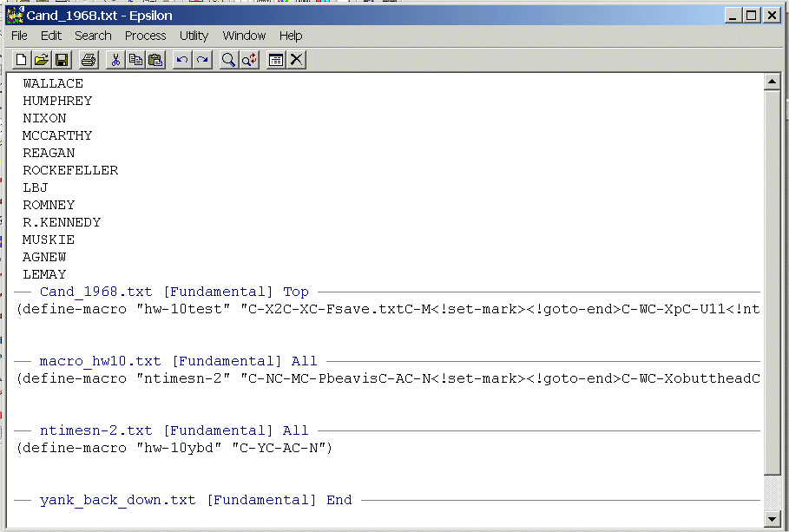Click the dialog window icon in the toolbar
This screenshot has width=789, height=532.
(276, 59)
